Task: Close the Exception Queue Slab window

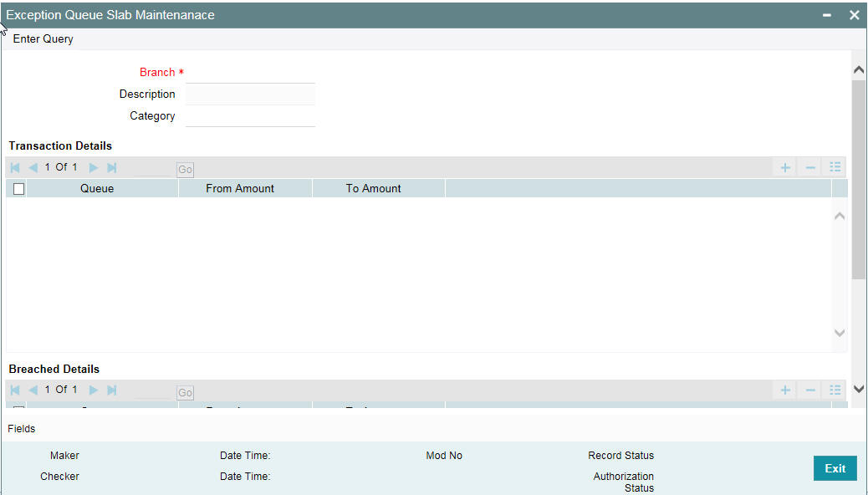Action: pyautogui.click(x=854, y=16)
